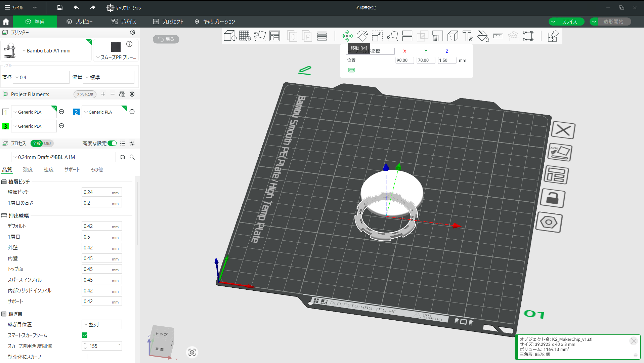The width and height of the screenshot is (644, 363).
Task: Click the フラッシュ量 button
Action: (85, 94)
